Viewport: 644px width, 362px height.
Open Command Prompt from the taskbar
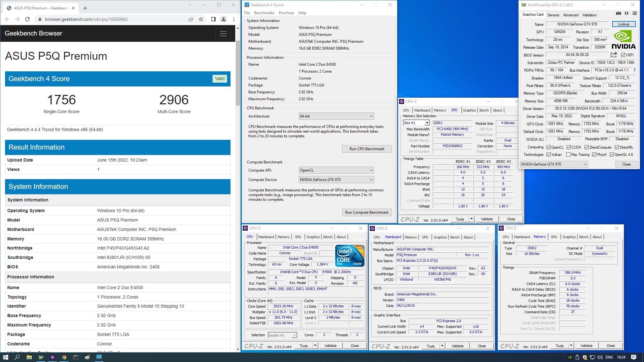coord(76,357)
